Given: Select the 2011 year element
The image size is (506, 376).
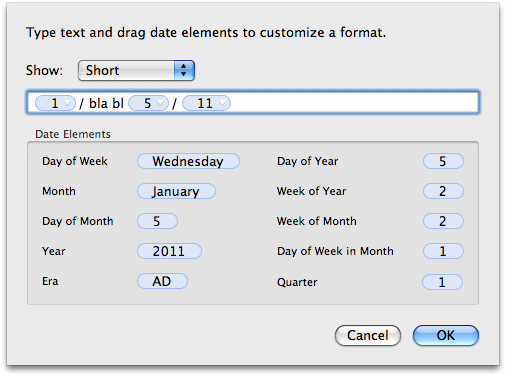Looking at the screenshot, I should click(x=169, y=251).
